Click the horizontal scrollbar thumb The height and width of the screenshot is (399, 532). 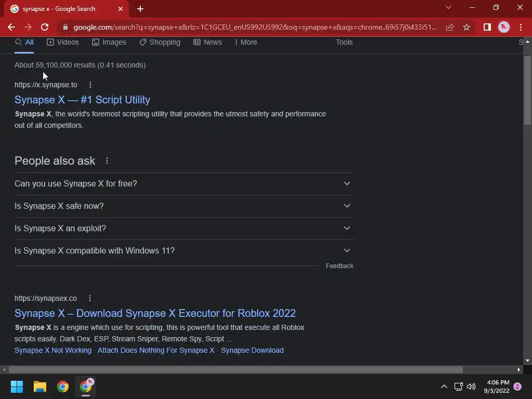[x=236, y=369]
